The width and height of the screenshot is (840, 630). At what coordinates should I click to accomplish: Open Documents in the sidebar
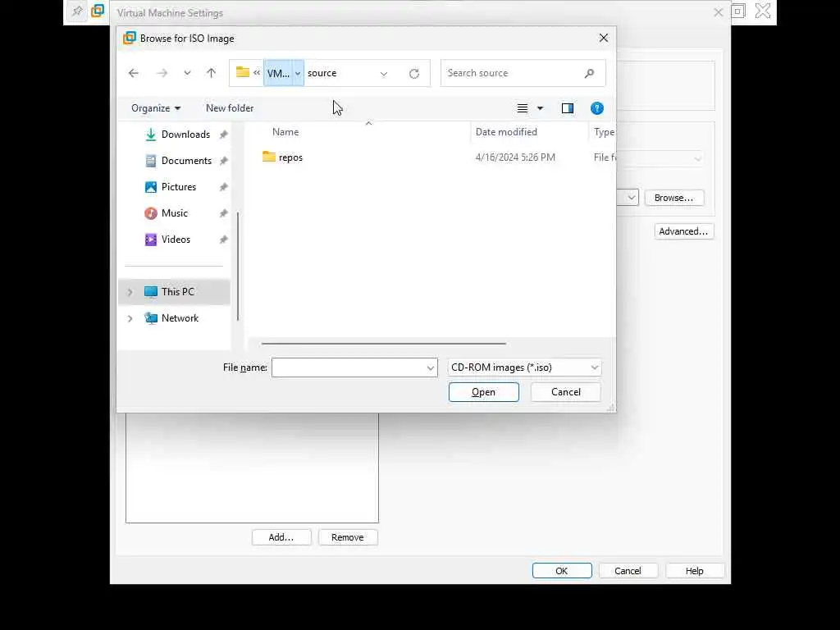186,161
